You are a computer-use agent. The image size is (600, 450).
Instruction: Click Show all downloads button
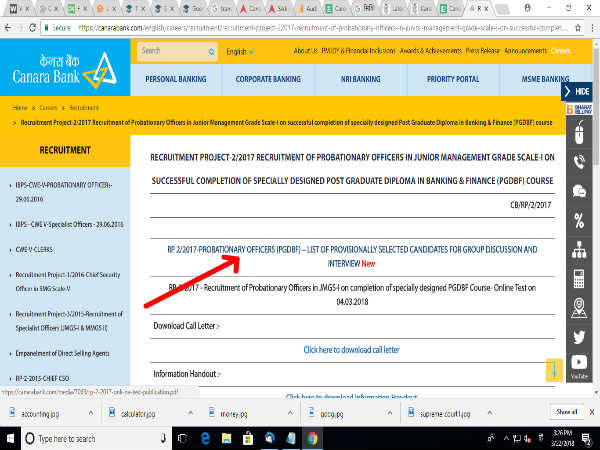(567, 412)
